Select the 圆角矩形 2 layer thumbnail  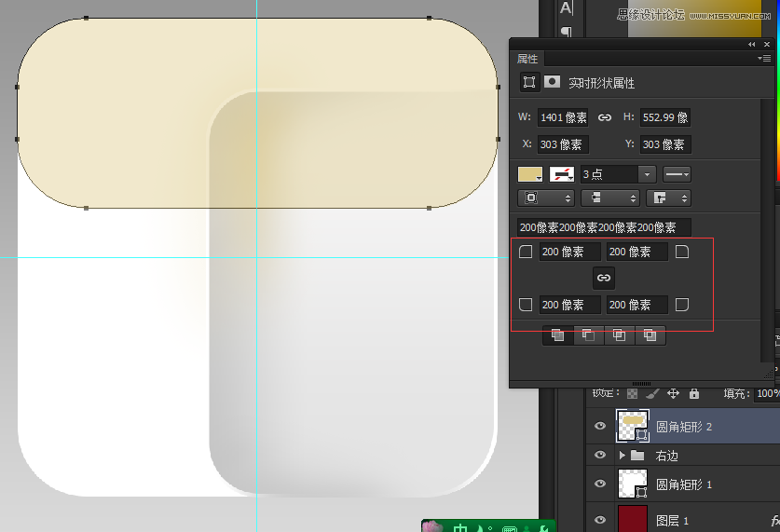coord(633,426)
